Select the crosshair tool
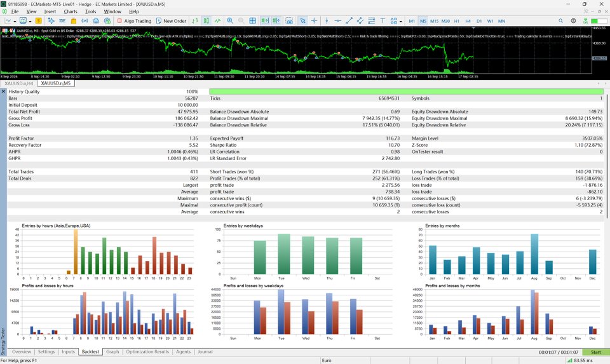610x364 pixels. pos(314,20)
